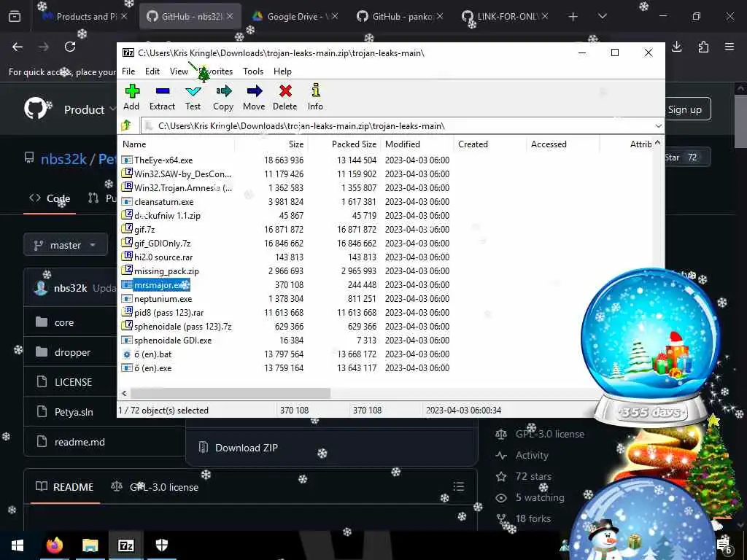The height and width of the screenshot is (560, 747).
Task: Expand the GitHub Product menu
Action: [90, 109]
